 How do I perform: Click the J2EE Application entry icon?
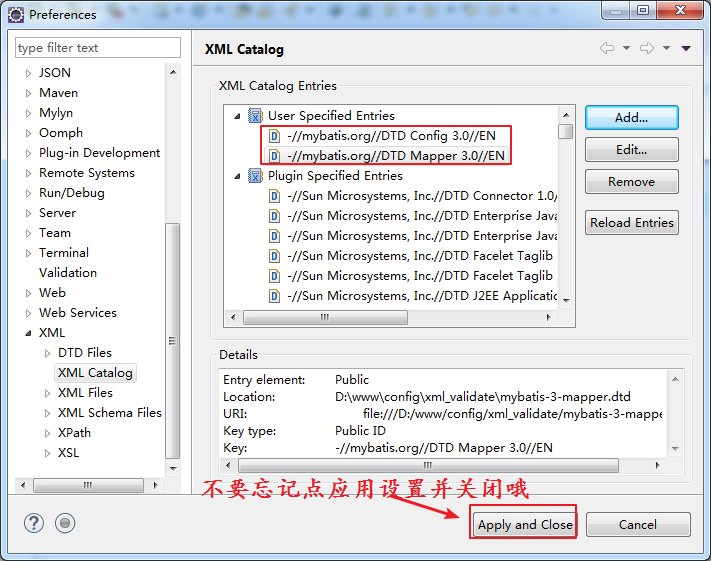(274, 296)
